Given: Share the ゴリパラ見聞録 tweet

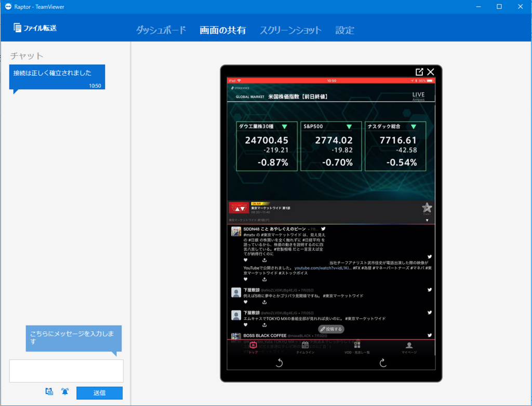Looking at the screenshot, I should [264, 302].
